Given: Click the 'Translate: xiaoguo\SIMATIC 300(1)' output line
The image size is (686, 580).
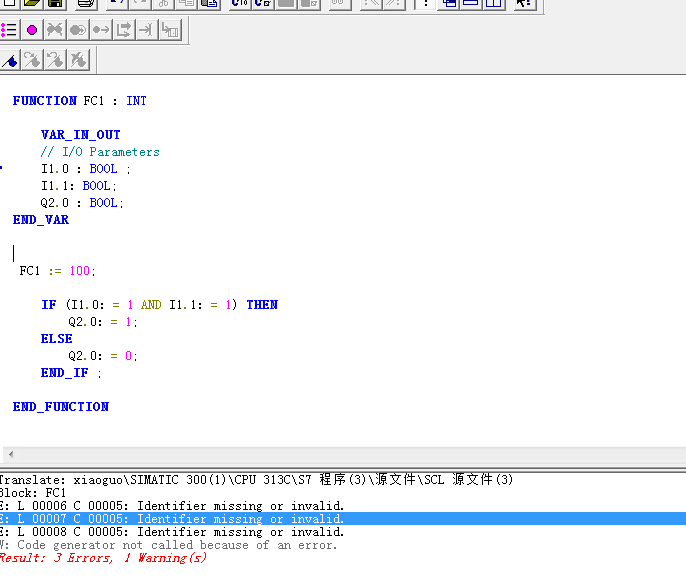Looking at the screenshot, I should click(x=256, y=480).
